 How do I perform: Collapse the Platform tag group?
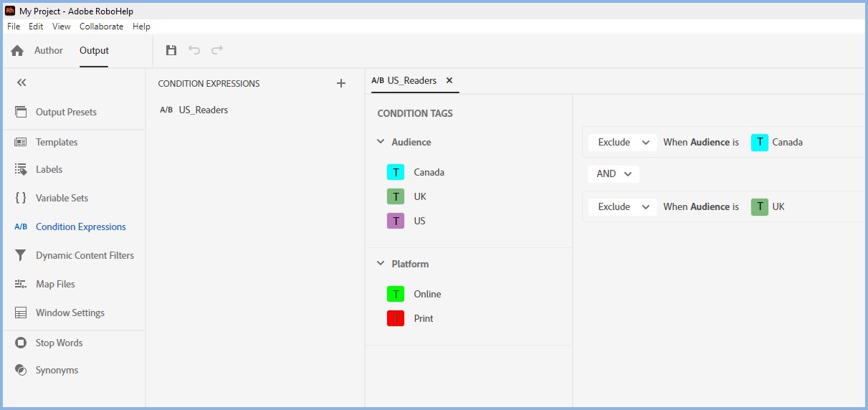point(381,264)
